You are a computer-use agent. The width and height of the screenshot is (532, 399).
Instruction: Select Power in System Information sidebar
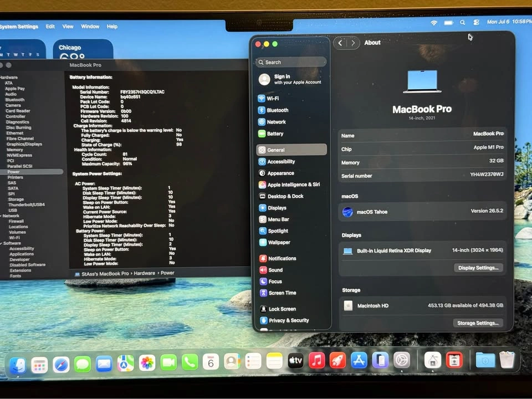[x=32, y=172]
